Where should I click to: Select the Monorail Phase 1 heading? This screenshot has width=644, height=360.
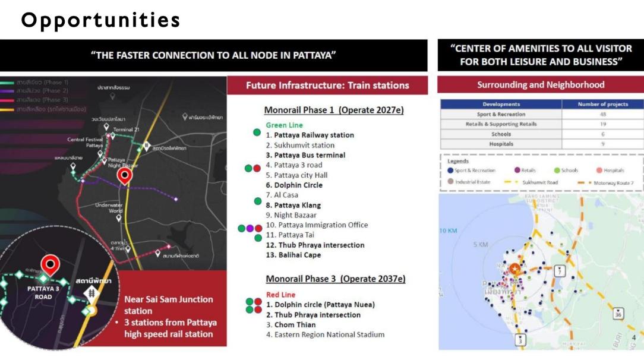334,110
